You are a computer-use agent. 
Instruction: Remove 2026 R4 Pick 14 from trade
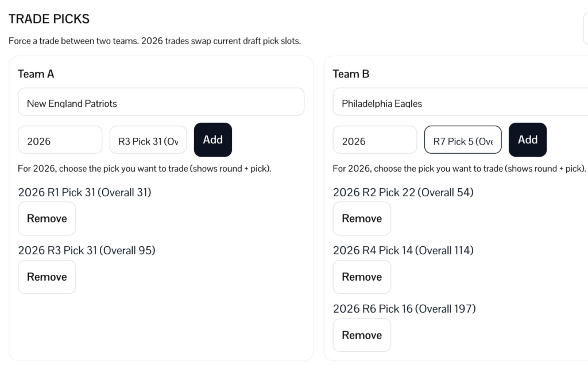(362, 277)
